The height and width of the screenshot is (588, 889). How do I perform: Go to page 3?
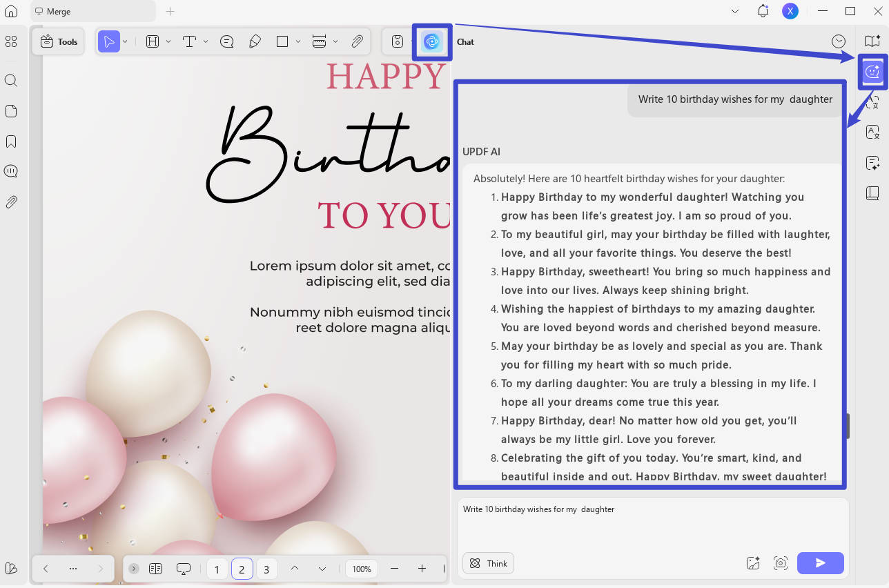pos(266,569)
